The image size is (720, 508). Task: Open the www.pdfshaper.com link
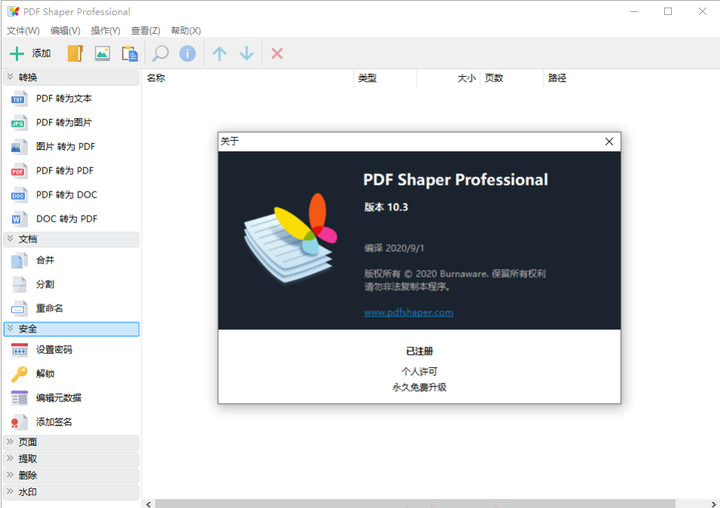409,312
